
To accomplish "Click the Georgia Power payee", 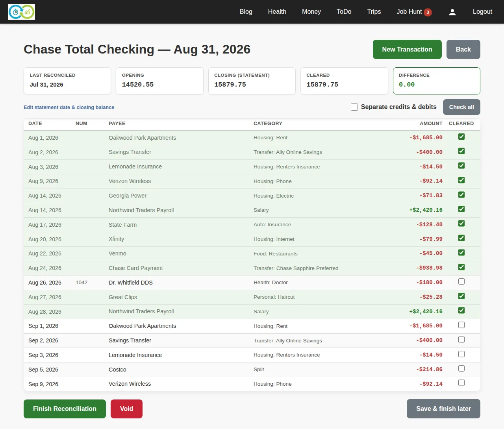I will pos(128,196).
